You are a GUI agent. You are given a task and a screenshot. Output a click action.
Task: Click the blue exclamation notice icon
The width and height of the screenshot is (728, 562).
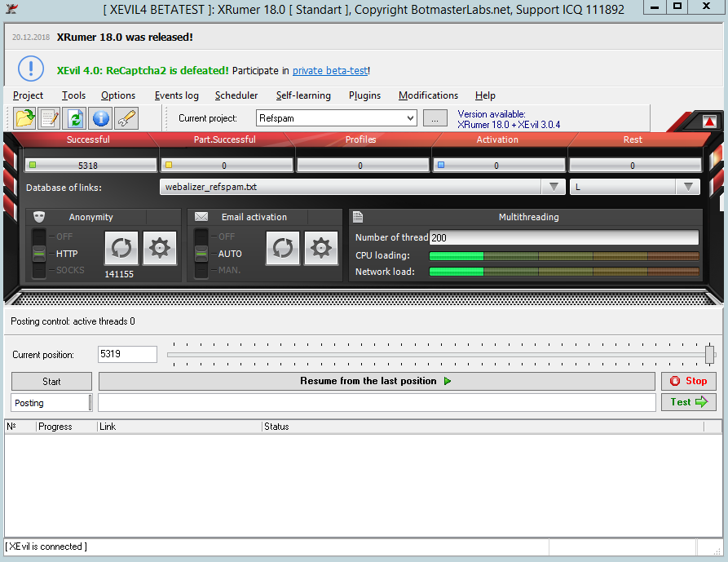click(31, 69)
